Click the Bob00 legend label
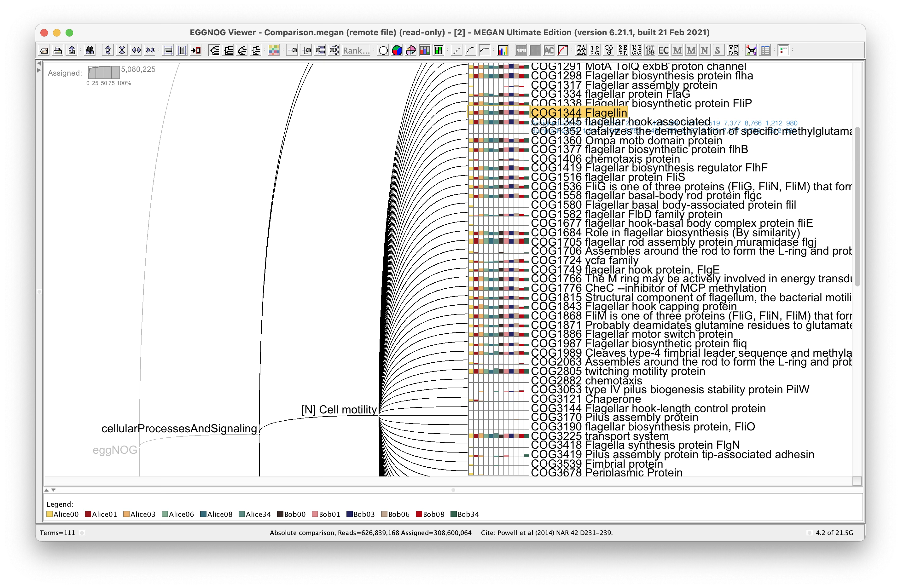Image resolution: width=901 pixels, height=588 pixels. pos(295,514)
